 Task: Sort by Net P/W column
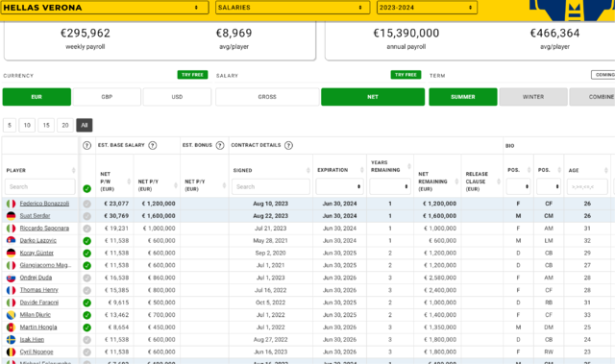tap(129, 182)
